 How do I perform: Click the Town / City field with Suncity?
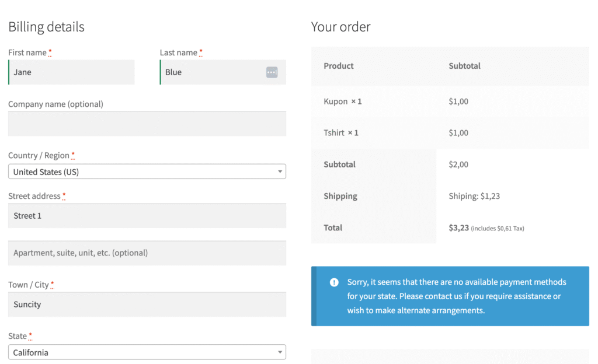147,304
